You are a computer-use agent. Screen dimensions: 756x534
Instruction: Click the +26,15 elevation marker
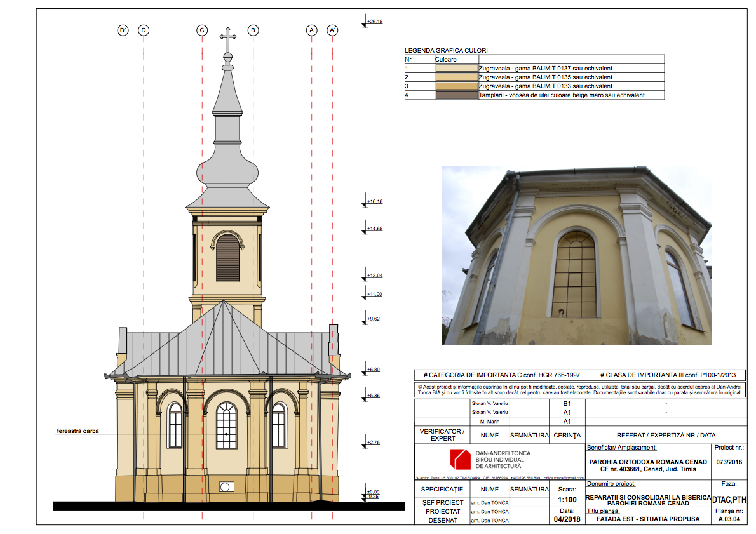click(x=375, y=22)
